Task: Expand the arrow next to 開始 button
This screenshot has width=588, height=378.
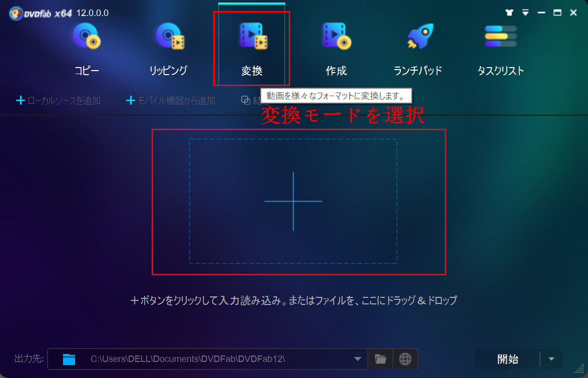Action: (551, 359)
